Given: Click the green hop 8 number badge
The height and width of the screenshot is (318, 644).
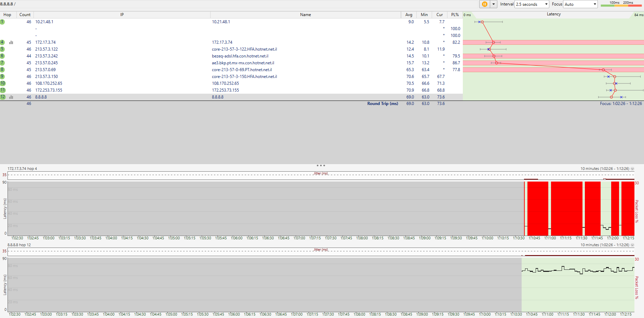Looking at the screenshot, I should [2, 70].
